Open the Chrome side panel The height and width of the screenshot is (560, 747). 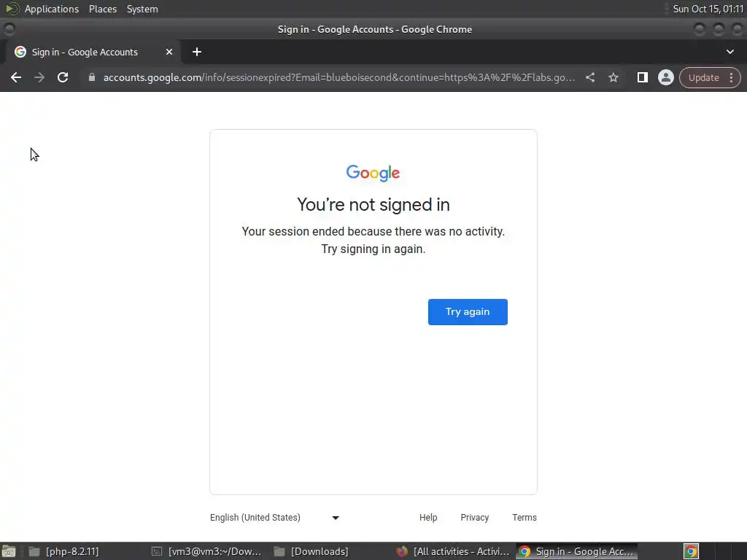pyautogui.click(x=642, y=77)
